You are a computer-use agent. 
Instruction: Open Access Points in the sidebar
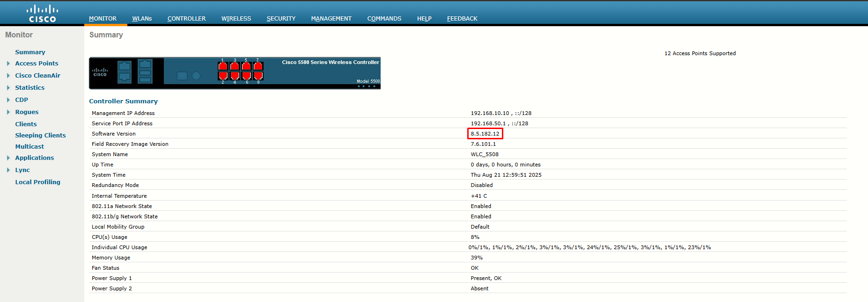coord(37,64)
